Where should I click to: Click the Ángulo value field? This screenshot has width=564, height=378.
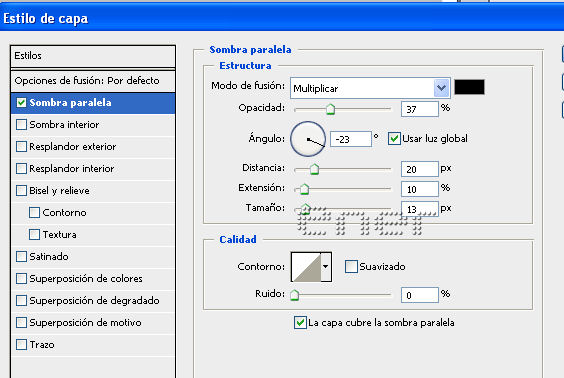point(351,139)
